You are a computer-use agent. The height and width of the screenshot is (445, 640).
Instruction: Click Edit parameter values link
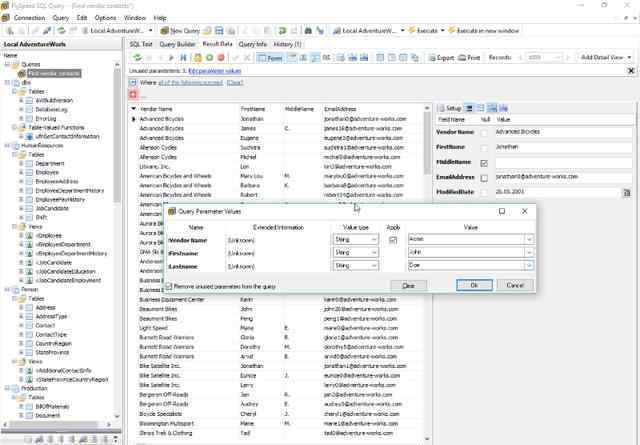pyautogui.click(x=215, y=71)
